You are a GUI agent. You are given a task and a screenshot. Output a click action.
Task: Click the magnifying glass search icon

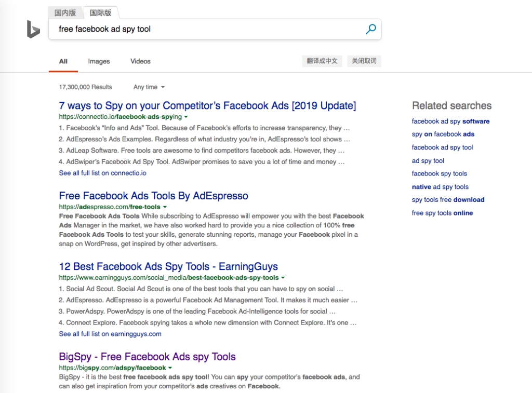click(x=371, y=29)
